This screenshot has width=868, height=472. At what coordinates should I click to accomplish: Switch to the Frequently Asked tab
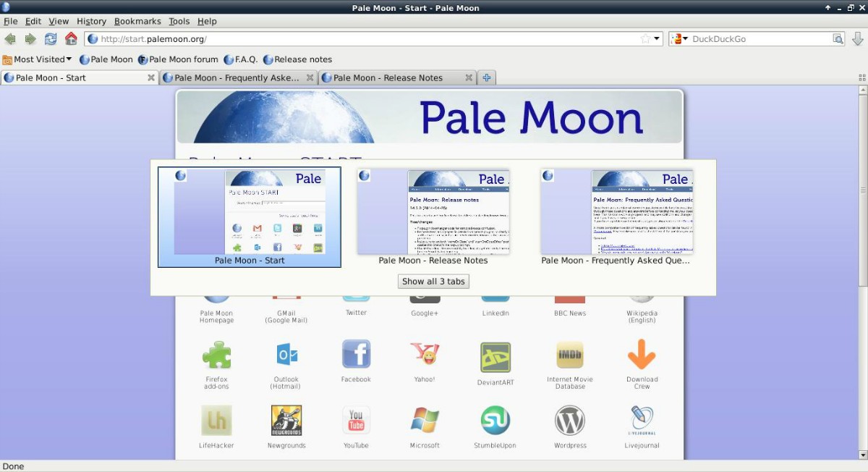click(238, 77)
